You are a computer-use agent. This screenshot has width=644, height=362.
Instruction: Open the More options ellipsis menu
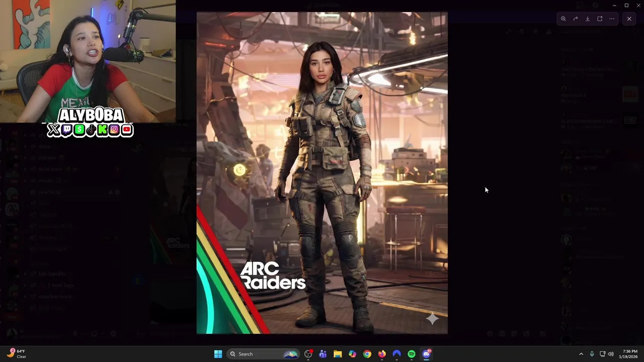pos(612,19)
